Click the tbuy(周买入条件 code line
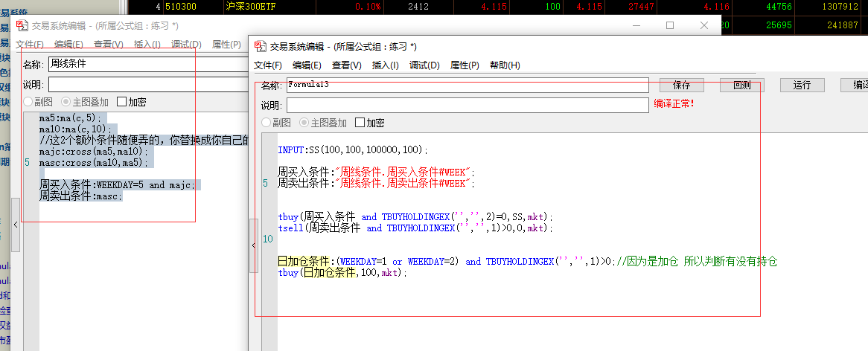This screenshot has height=351, width=868. [x=415, y=216]
